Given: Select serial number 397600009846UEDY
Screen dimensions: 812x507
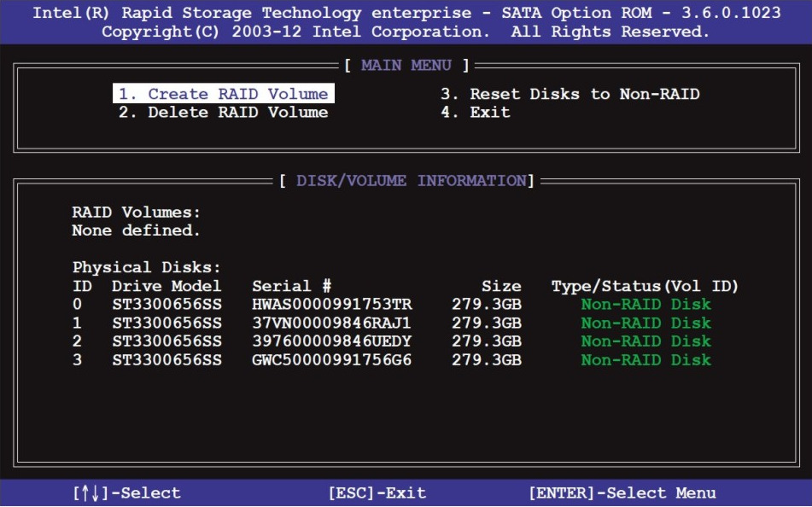Looking at the screenshot, I should [332, 341].
